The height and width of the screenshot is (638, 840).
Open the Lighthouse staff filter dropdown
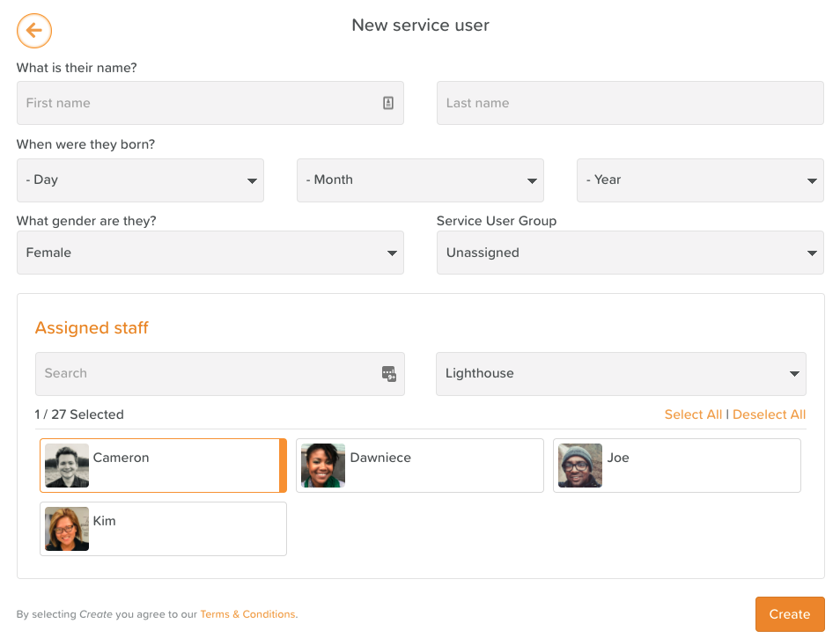(621, 373)
